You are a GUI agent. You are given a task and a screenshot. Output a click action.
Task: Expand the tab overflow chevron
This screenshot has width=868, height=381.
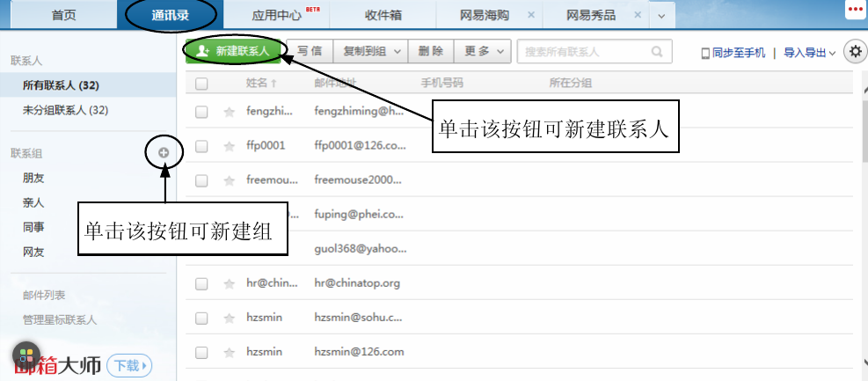(661, 16)
